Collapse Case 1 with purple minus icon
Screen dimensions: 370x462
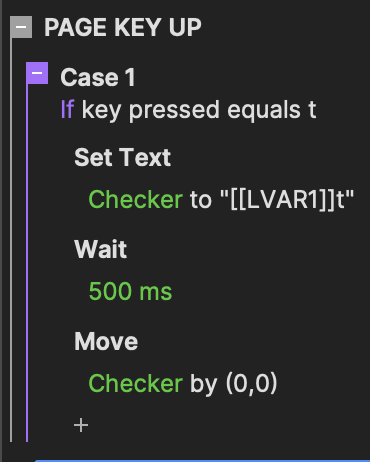tap(37, 73)
